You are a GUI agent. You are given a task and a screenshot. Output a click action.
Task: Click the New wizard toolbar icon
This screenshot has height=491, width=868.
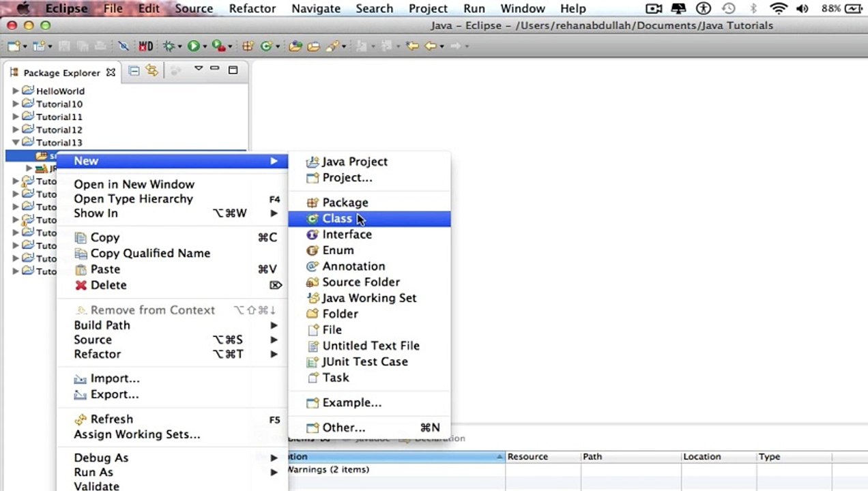click(x=14, y=46)
